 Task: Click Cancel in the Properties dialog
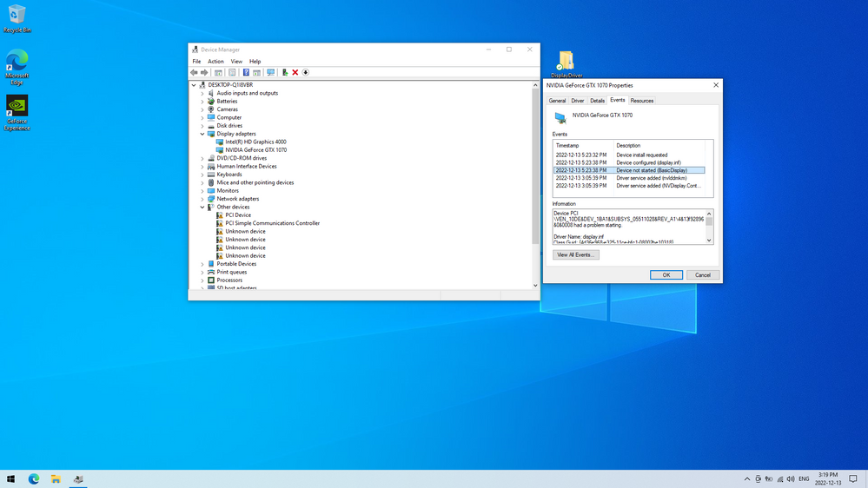[x=703, y=275]
